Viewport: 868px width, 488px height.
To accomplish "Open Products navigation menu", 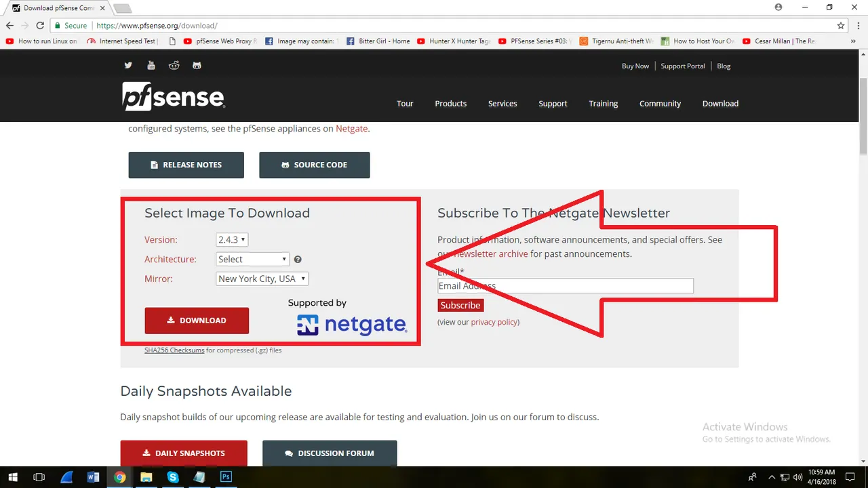I will click(450, 104).
